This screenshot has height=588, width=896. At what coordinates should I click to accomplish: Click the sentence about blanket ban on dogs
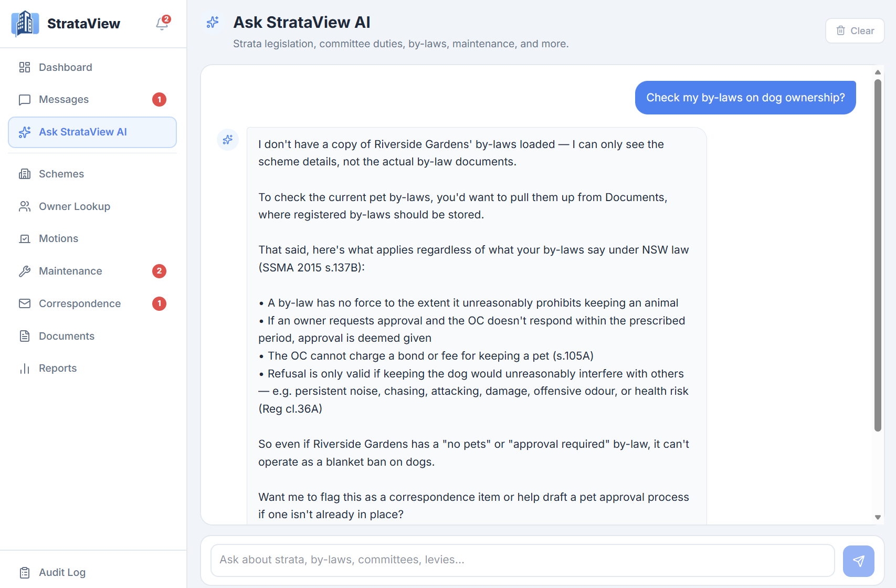(x=473, y=453)
